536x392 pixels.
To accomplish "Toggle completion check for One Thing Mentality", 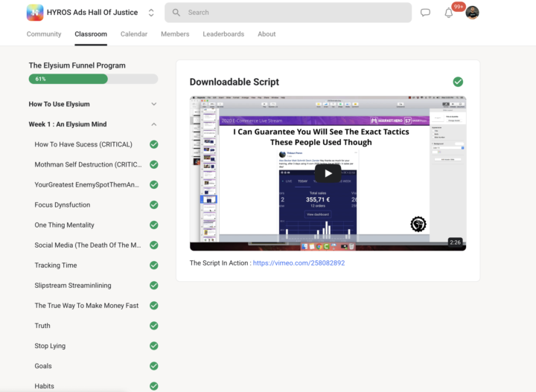I will pyautogui.click(x=154, y=225).
